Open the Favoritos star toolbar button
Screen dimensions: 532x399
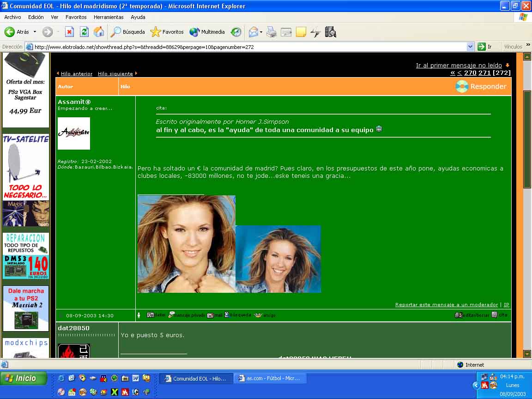167,32
